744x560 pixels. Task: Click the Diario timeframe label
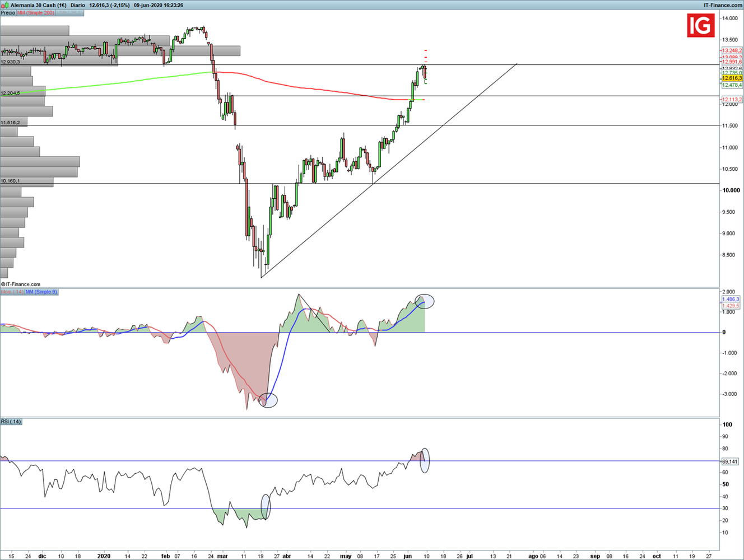[x=78, y=5]
